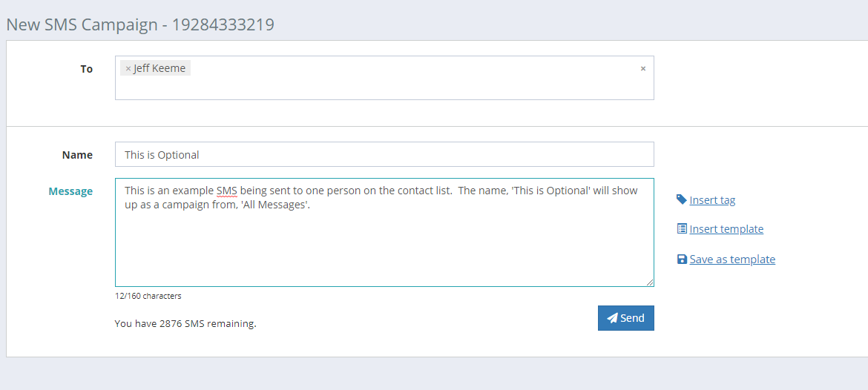Click the 12/160 characters counter text

click(x=148, y=296)
